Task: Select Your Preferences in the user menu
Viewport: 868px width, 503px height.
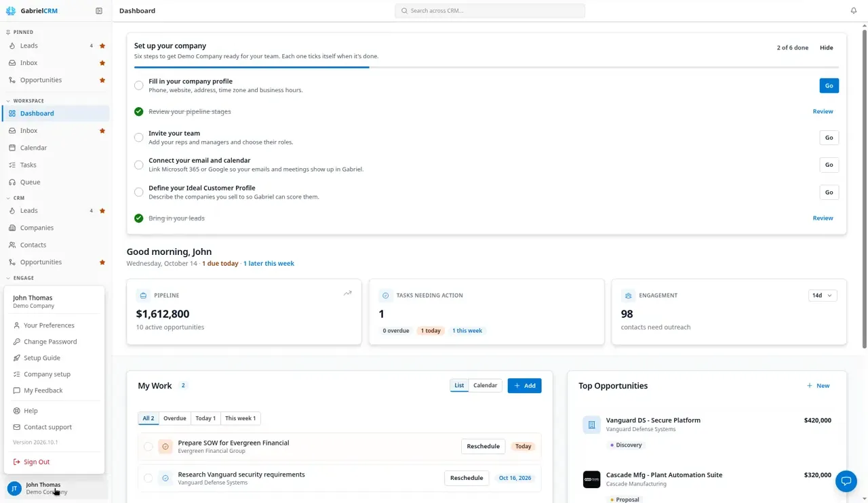Action: click(x=54, y=325)
